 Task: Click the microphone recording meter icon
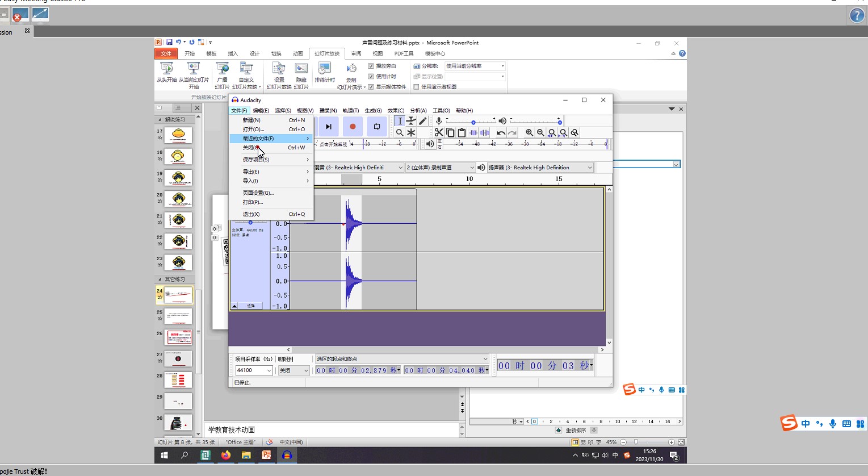[439, 121]
